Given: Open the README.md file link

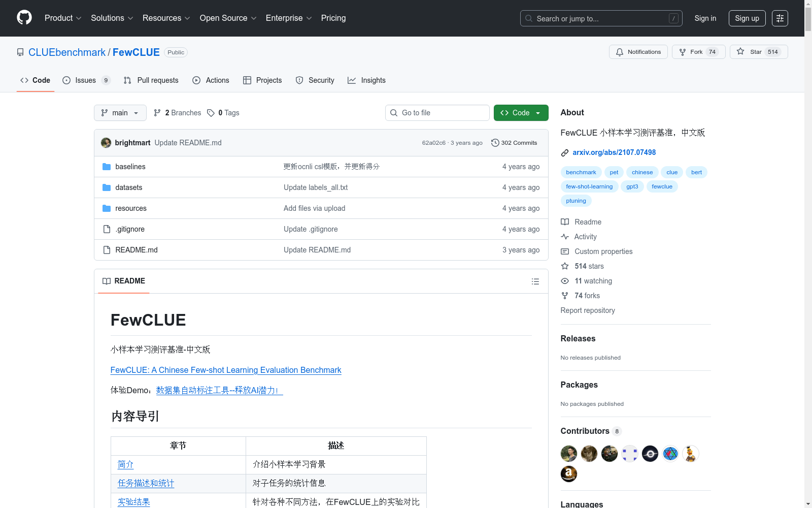Looking at the screenshot, I should point(136,249).
